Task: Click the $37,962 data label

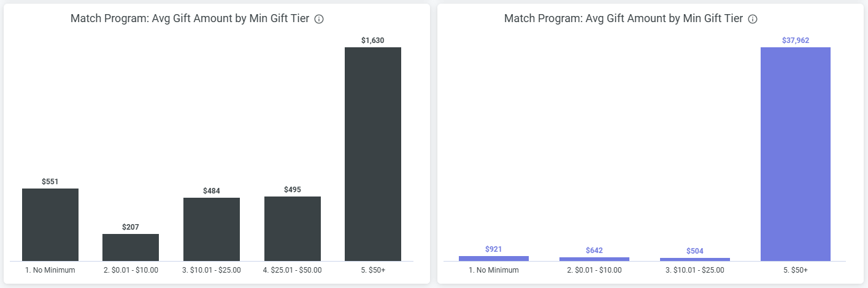Action: 796,41
